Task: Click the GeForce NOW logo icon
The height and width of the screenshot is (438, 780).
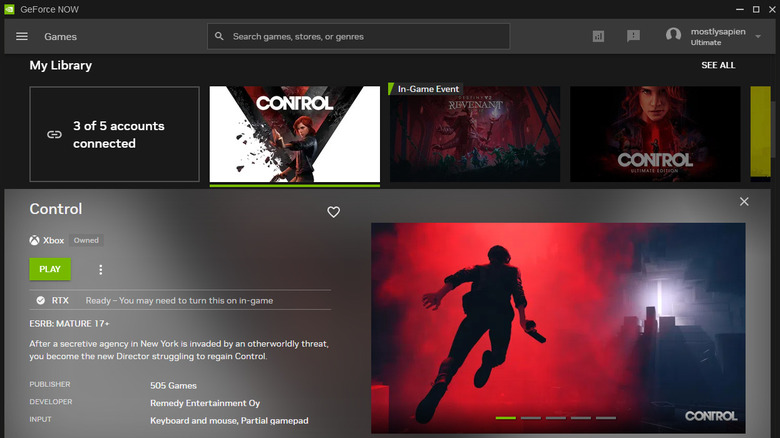Action: point(9,8)
